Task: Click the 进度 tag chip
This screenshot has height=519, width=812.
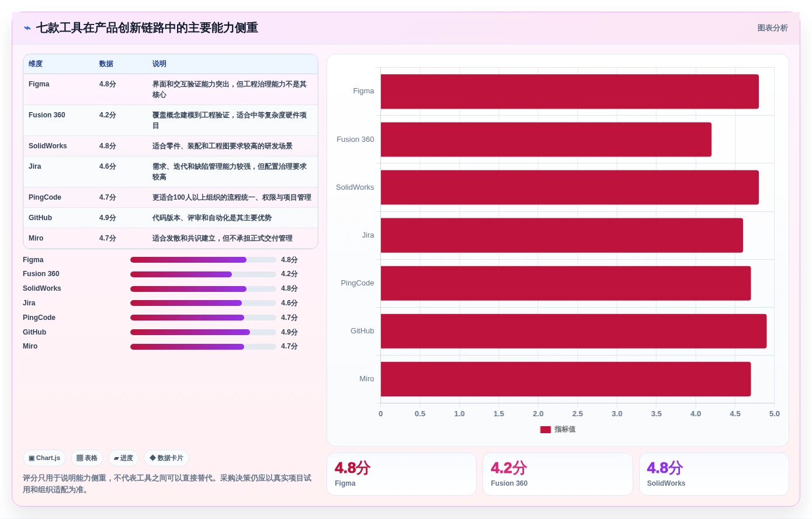Action: click(123, 458)
